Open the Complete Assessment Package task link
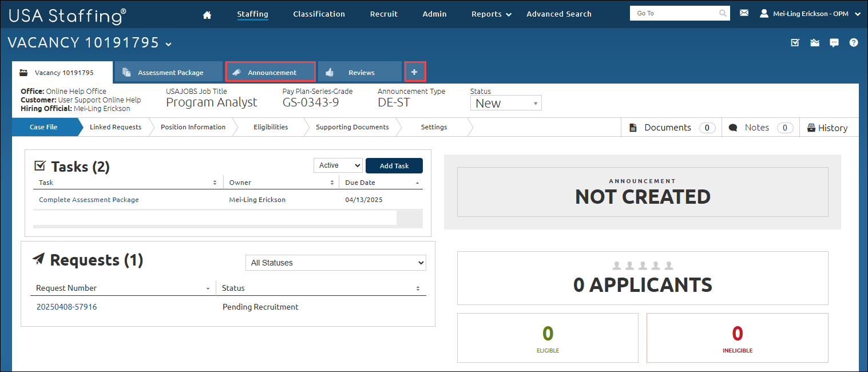Screen dimensions: 868x372 click(89, 200)
